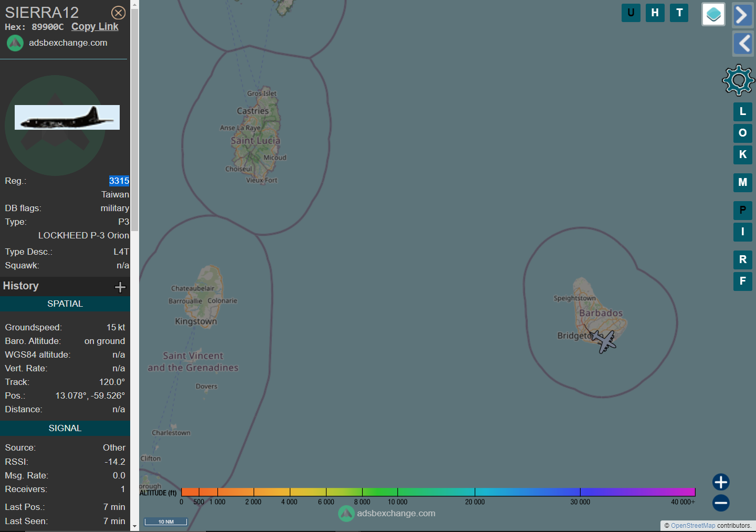The image size is (756, 532).
Task: Toggle the T map button
Action: (x=679, y=13)
